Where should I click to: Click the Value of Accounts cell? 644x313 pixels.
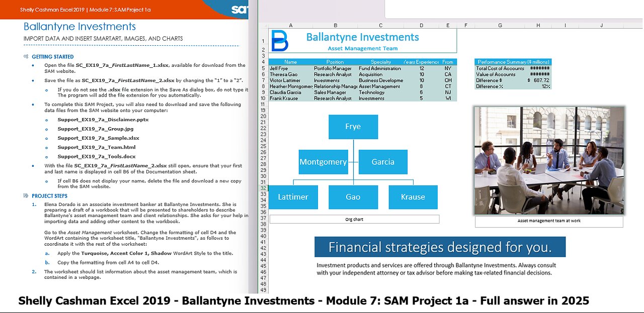pyautogui.click(x=500, y=74)
